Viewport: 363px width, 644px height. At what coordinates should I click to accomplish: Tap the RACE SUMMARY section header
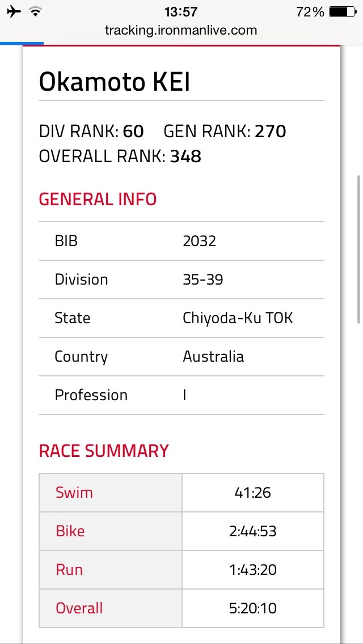tap(104, 451)
